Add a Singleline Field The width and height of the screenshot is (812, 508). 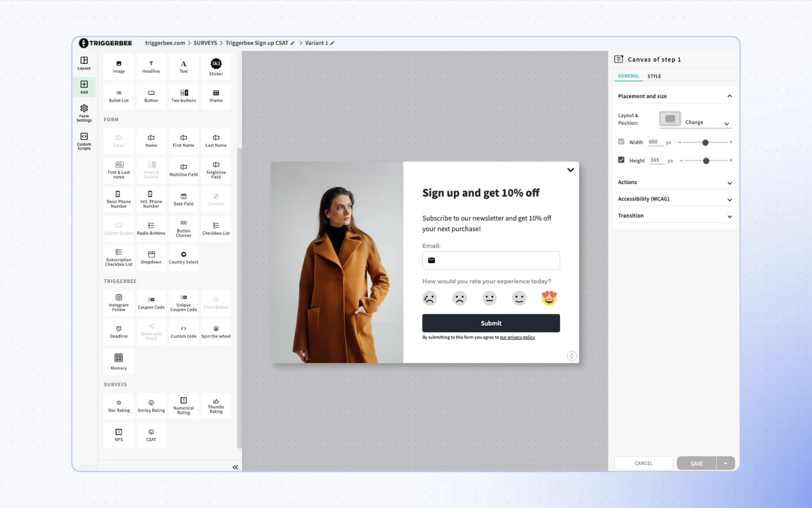[216, 170]
